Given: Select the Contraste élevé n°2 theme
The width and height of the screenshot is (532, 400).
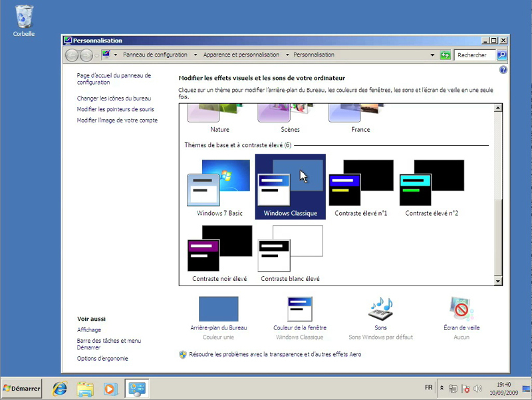Looking at the screenshot, I should click(x=432, y=187).
